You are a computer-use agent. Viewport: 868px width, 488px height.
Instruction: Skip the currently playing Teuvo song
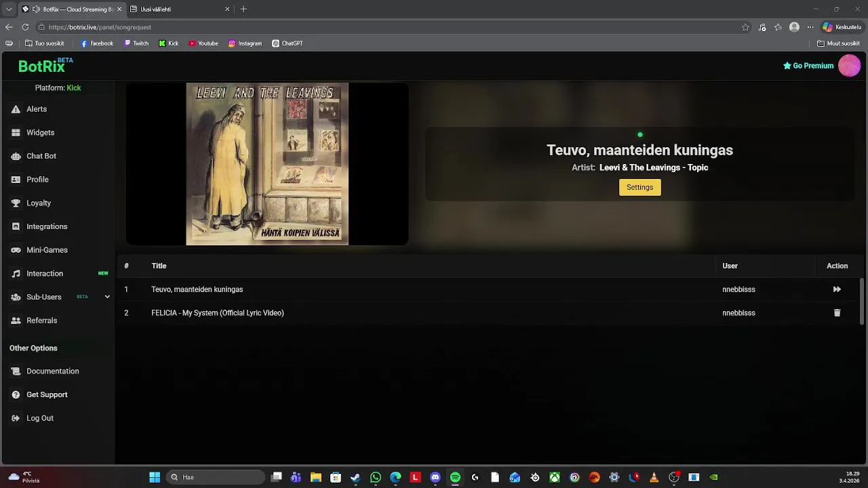(x=837, y=289)
